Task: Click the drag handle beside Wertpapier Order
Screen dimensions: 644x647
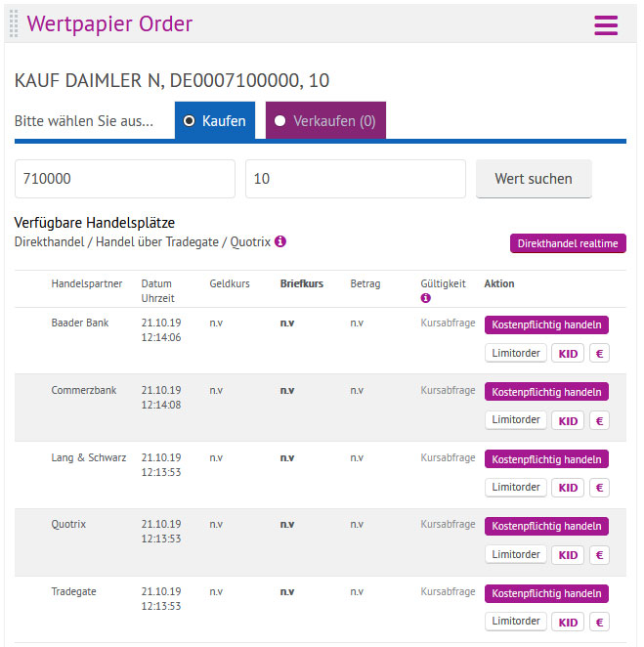Action: pos(14,23)
